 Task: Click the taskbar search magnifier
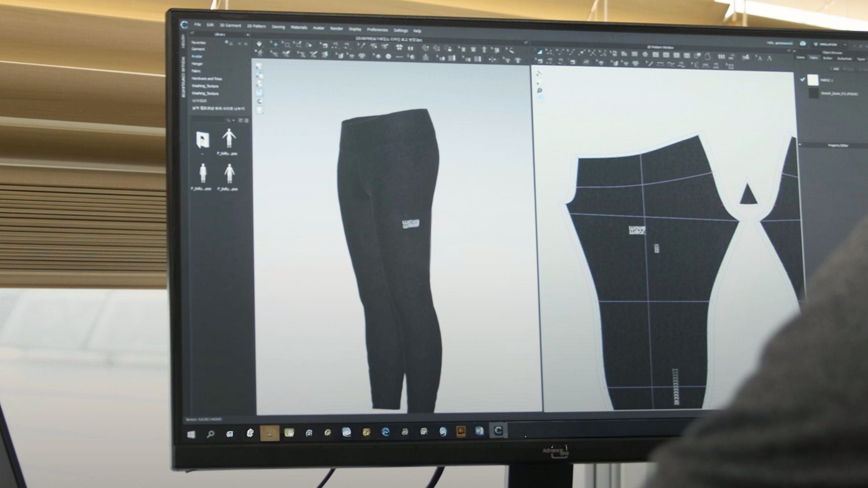(211, 434)
